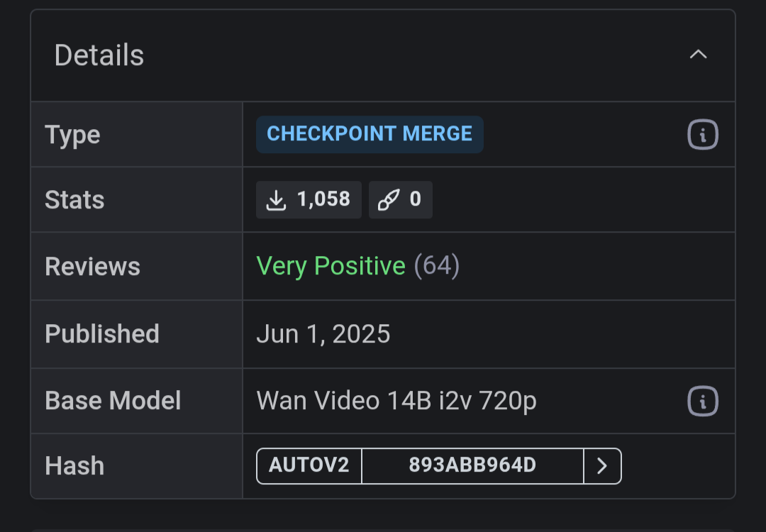Click the Details header title
Screen dimensions: 766x532
point(99,55)
